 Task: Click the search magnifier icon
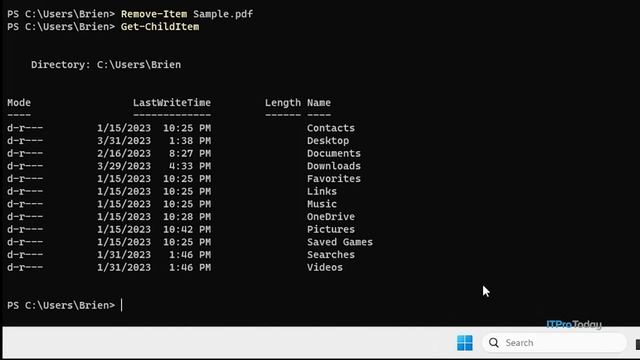tap(493, 343)
